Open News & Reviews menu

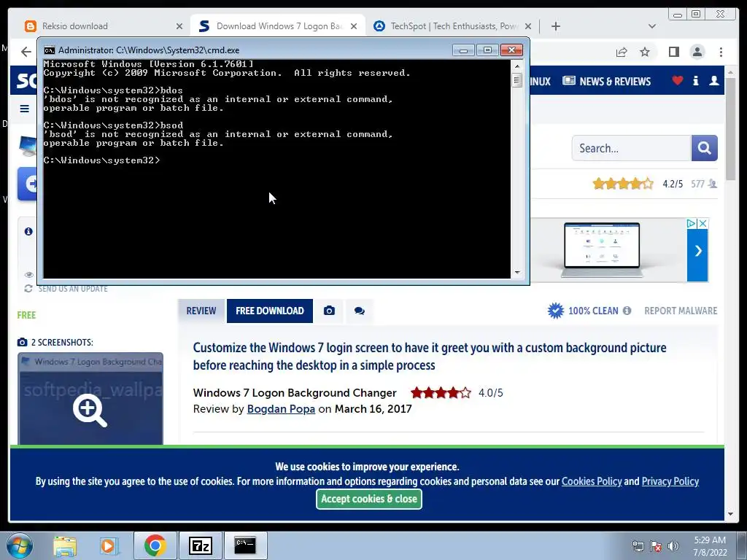(606, 82)
